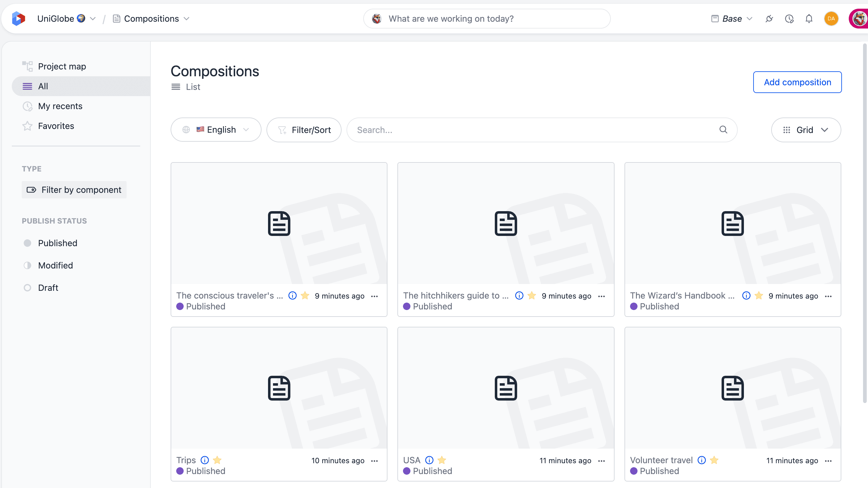Open the English language dropdown
Image resolution: width=868 pixels, height=488 pixels.
216,130
